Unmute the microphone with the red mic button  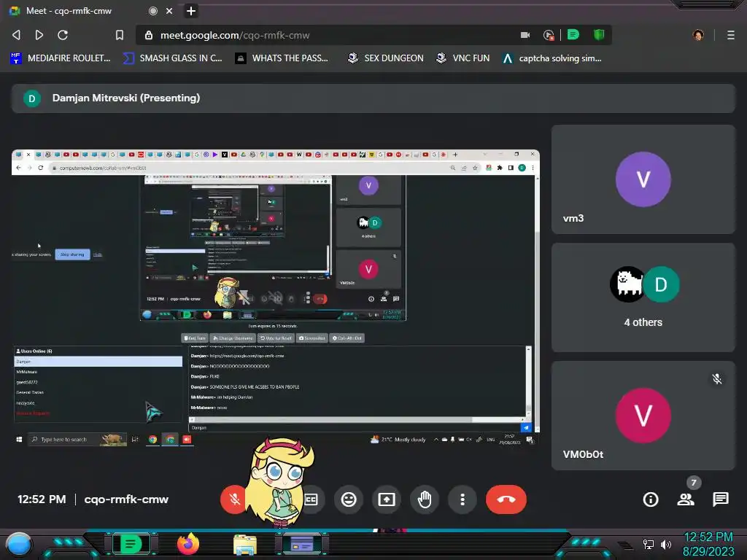click(233, 499)
